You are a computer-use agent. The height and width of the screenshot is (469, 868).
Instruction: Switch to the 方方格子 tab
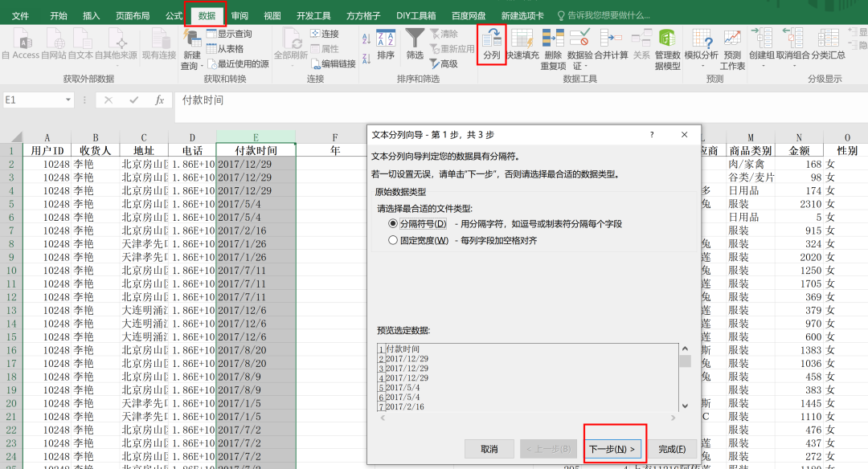pyautogui.click(x=363, y=15)
